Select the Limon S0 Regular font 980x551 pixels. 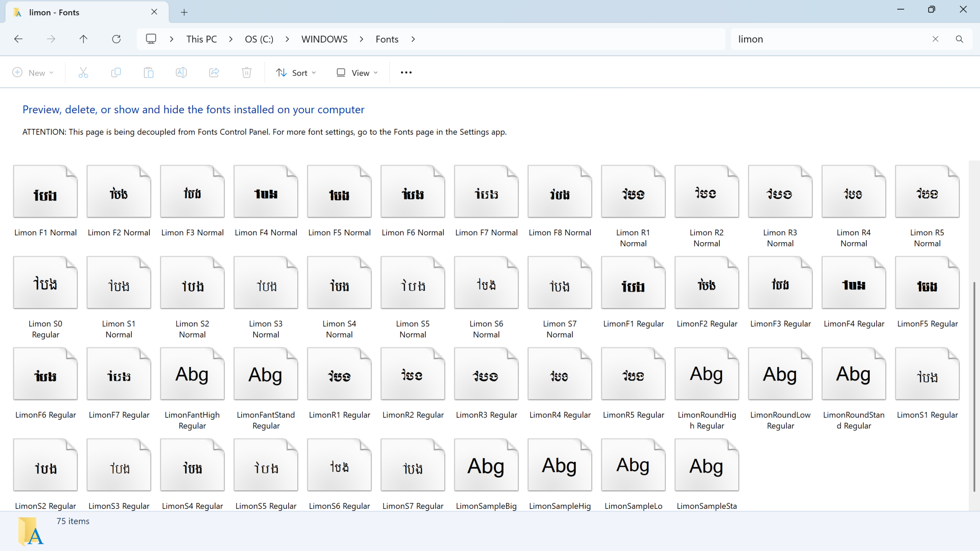(46, 298)
